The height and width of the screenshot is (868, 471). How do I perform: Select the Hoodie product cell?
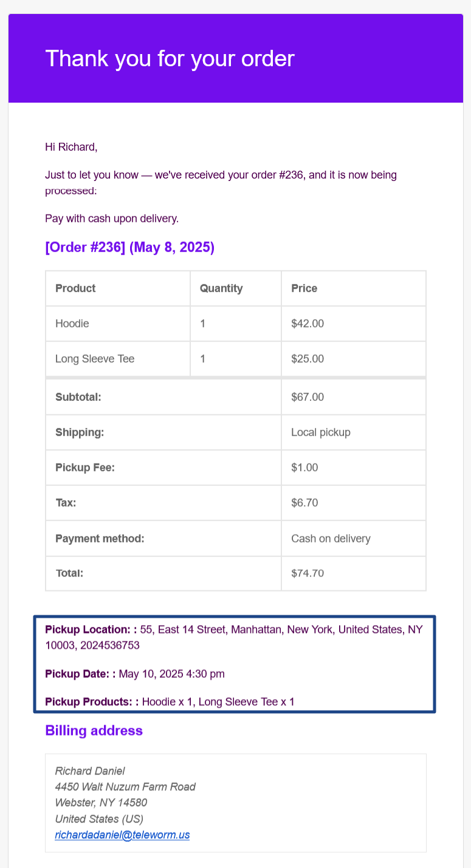[72, 324]
